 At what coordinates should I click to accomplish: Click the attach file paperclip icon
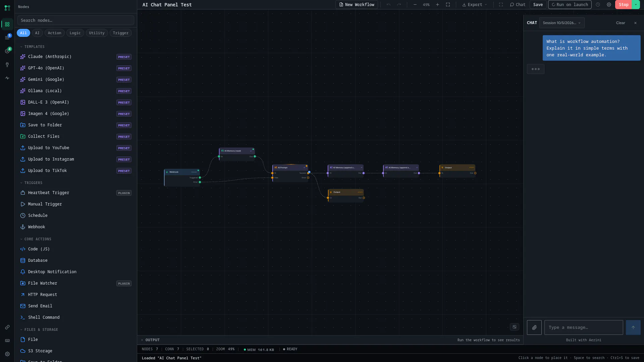coord(534,327)
